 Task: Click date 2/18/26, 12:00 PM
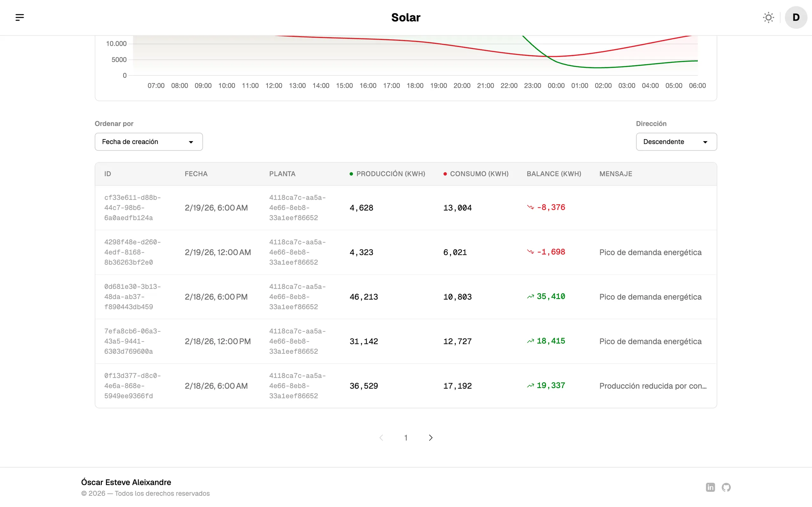click(218, 341)
